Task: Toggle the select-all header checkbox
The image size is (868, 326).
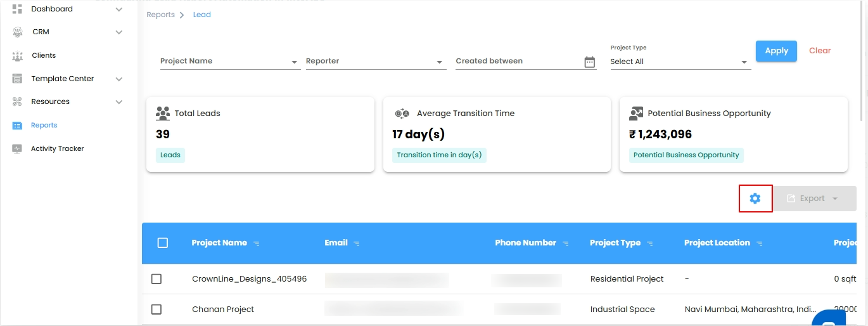Action: (163, 243)
